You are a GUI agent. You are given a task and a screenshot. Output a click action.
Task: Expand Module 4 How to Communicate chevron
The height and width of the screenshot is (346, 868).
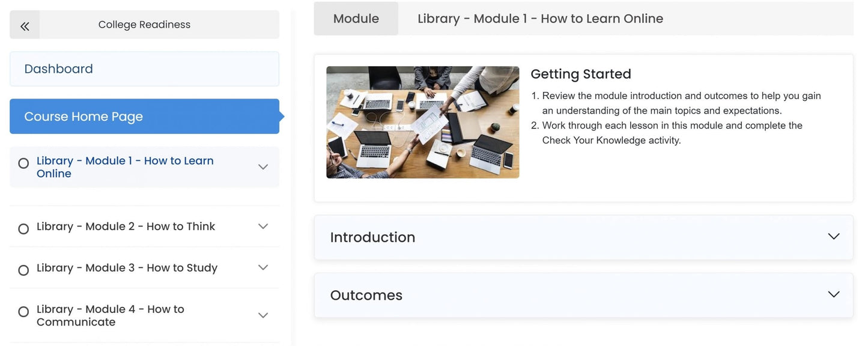click(x=263, y=315)
